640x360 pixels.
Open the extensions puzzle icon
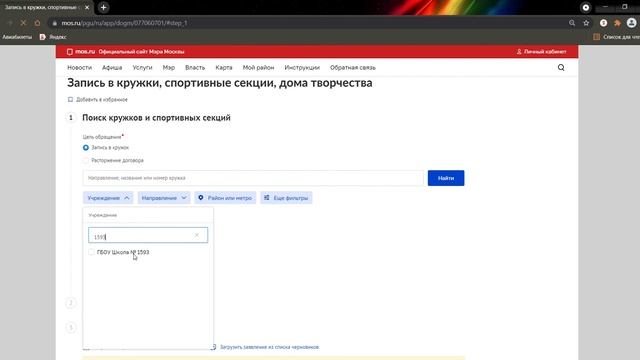pyautogui.click(x=617, y=23)
